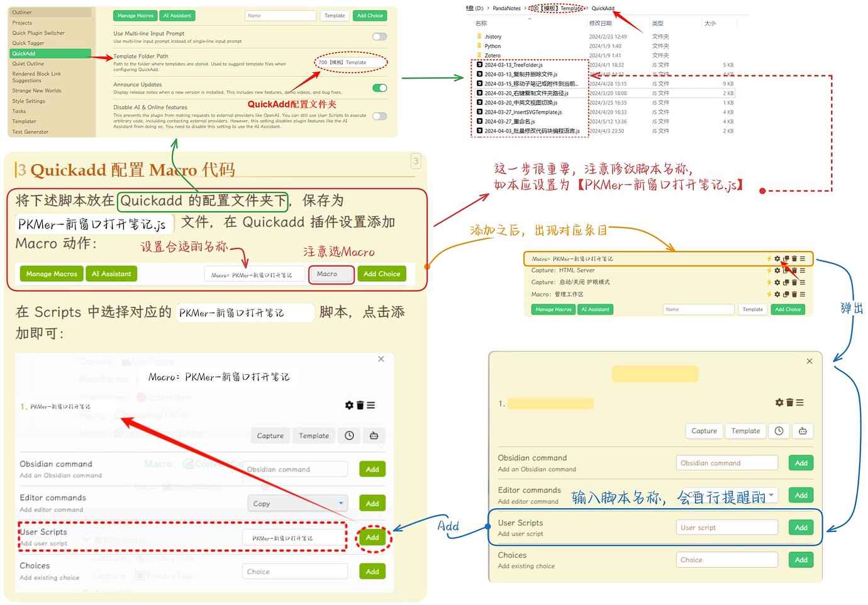This screenshot has height=605, width=868.
Task: Enable Use Multi-line Input Prompt toggle
Action: [379, 36]
